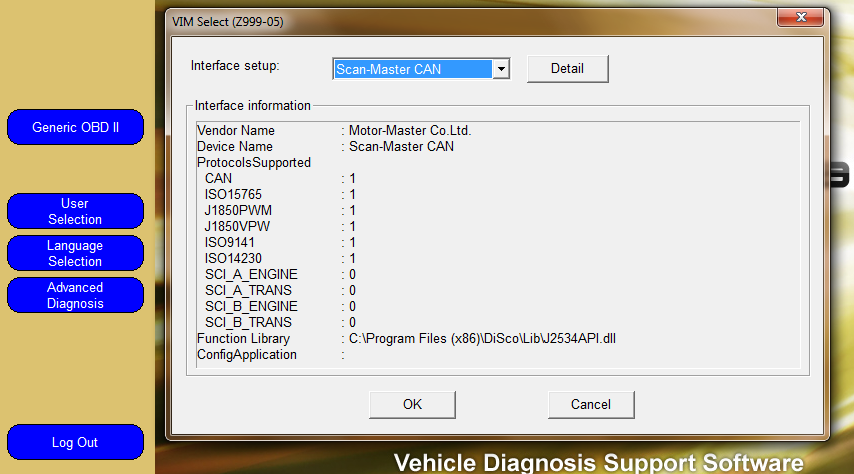Screen dimensions: 854x474
Task: Select the ISO14230 protocol row
Action: tap(279, 258)
